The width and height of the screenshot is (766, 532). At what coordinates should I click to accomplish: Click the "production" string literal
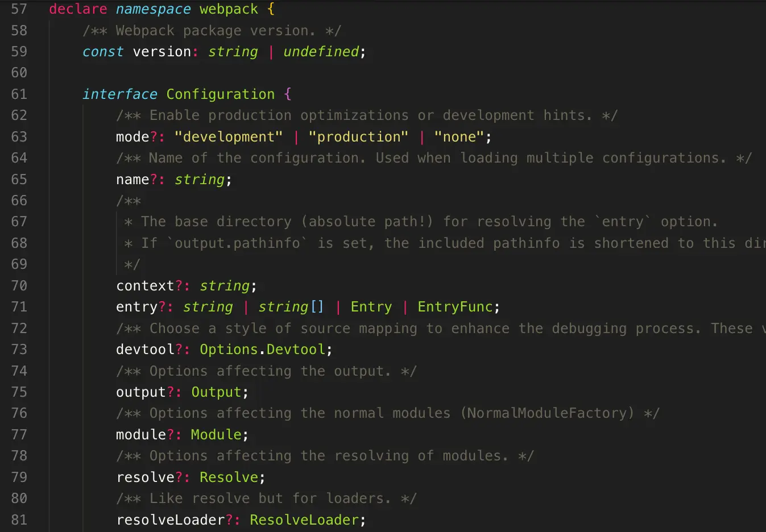click(x=358, y=137)
